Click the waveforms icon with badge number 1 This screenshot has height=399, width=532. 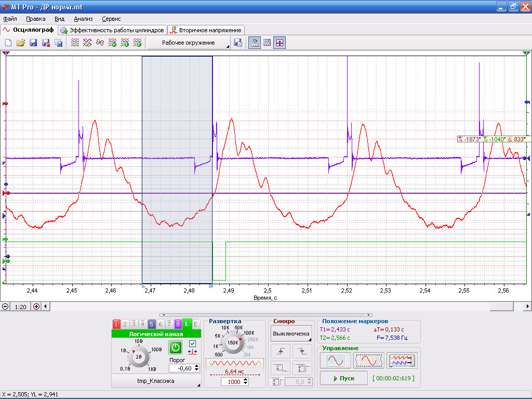tap(125, 43)
